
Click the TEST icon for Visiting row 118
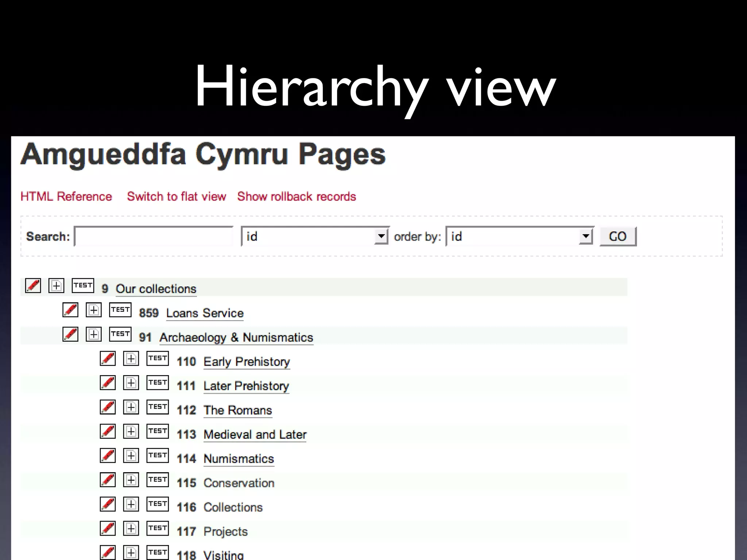(158, 552)
